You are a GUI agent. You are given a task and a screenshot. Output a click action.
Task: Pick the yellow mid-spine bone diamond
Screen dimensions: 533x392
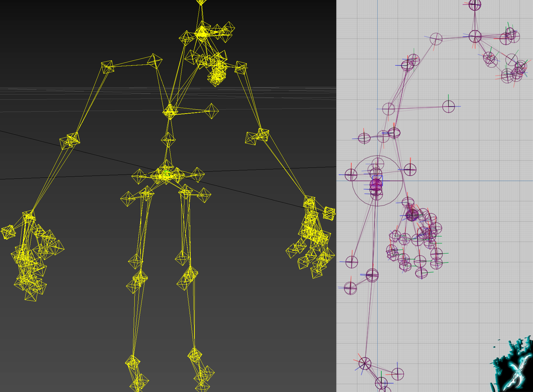click(x=168, y=140)
